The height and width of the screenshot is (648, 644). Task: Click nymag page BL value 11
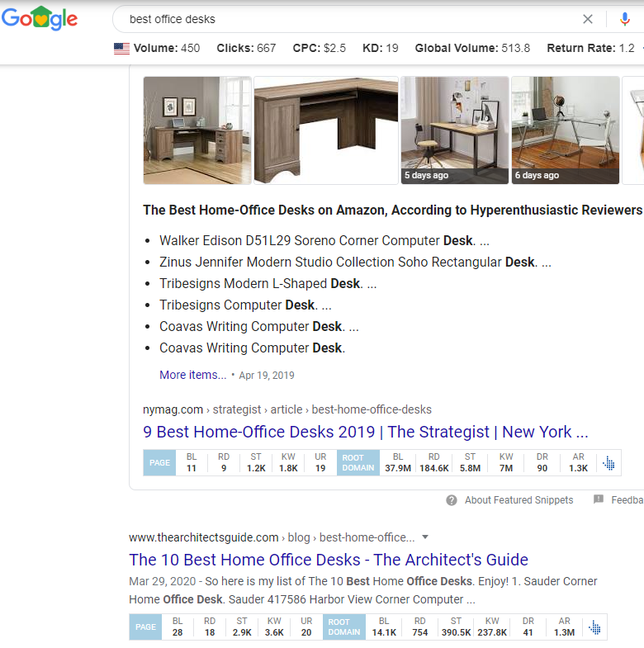point(192,468)
